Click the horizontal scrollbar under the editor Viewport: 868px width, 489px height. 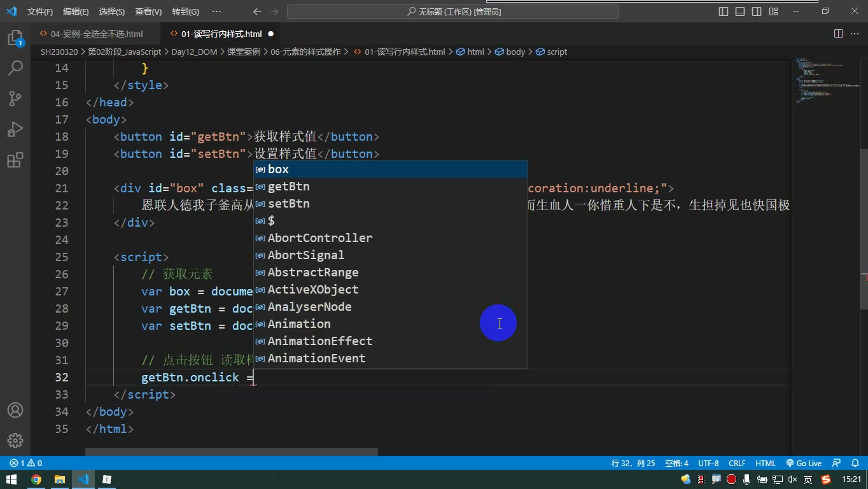coord(232,452)
